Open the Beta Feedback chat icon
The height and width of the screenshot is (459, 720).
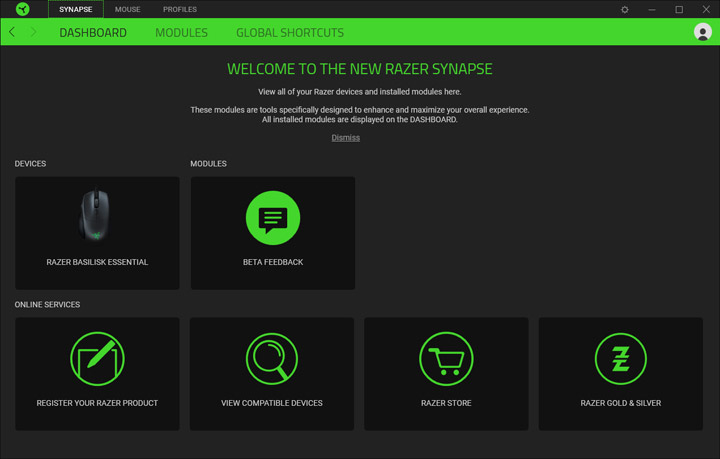pyautogui.click(x=273, y=218)
